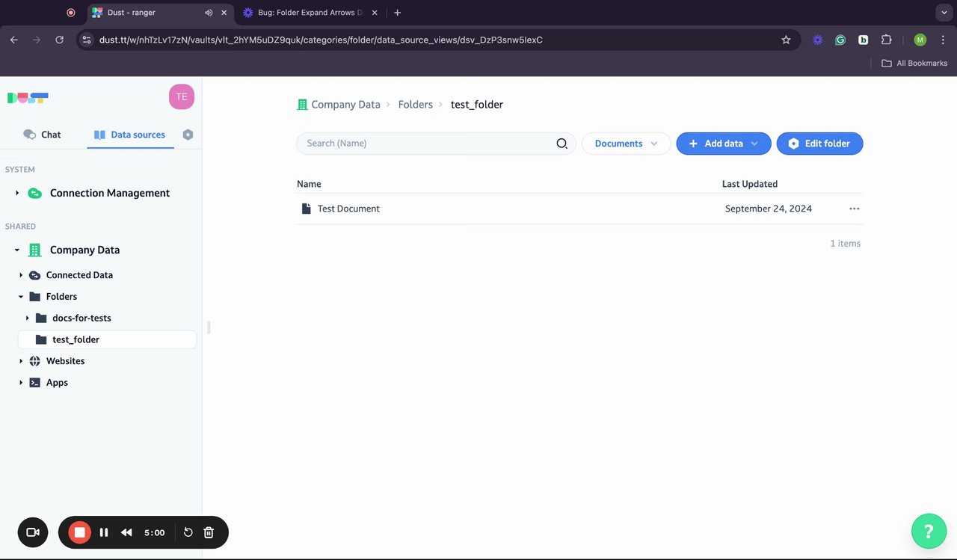Select Folders in the sidebar tree
Image resolution: width=957 pixels, height=560 pixels.
click(x=61, y=296)
